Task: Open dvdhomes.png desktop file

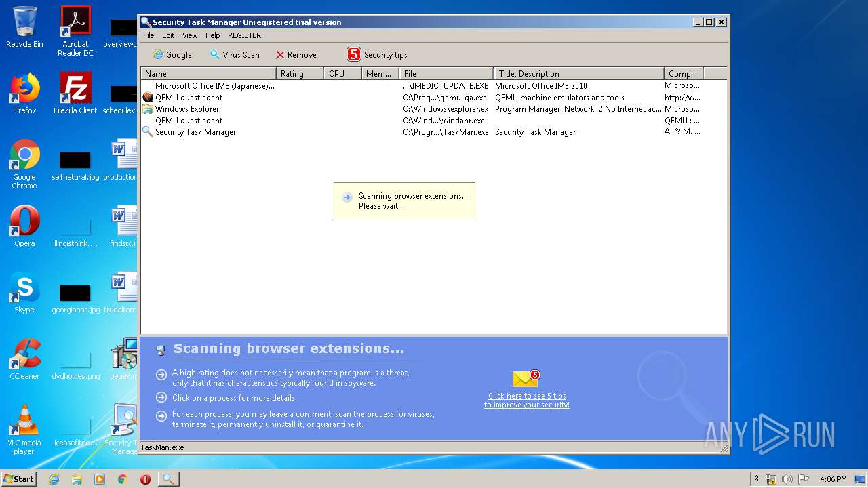Action: coord(75,363)
